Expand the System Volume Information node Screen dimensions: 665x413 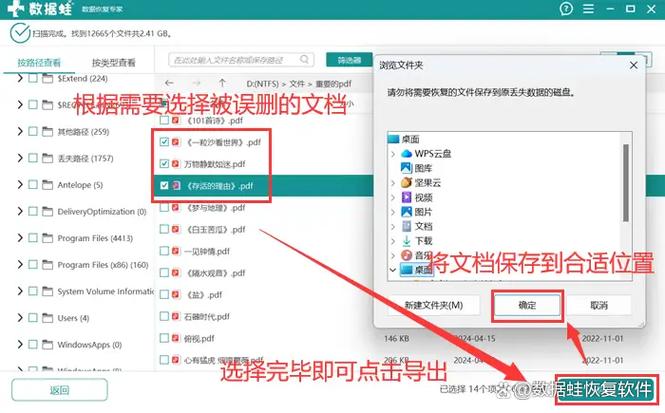pyautogui.click(x=20, y=291)
